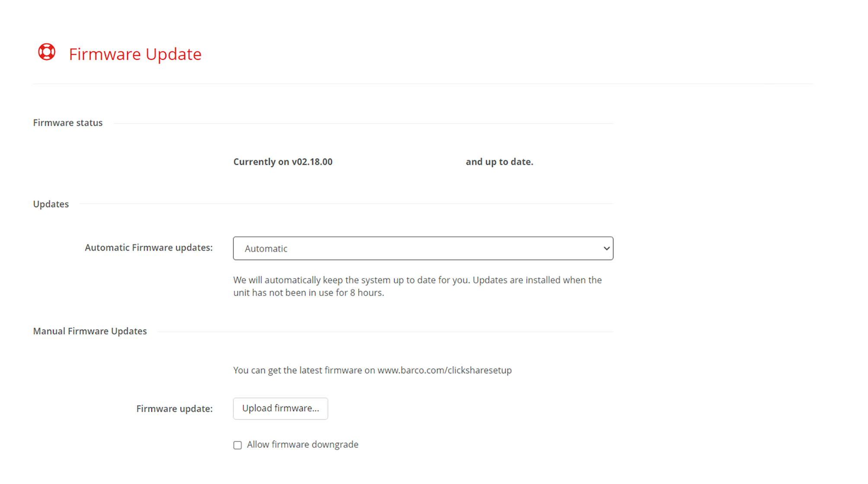Click the automatic update description, first line
The width and height of the screenshot is (868, 484).
(x=417, y=280)
